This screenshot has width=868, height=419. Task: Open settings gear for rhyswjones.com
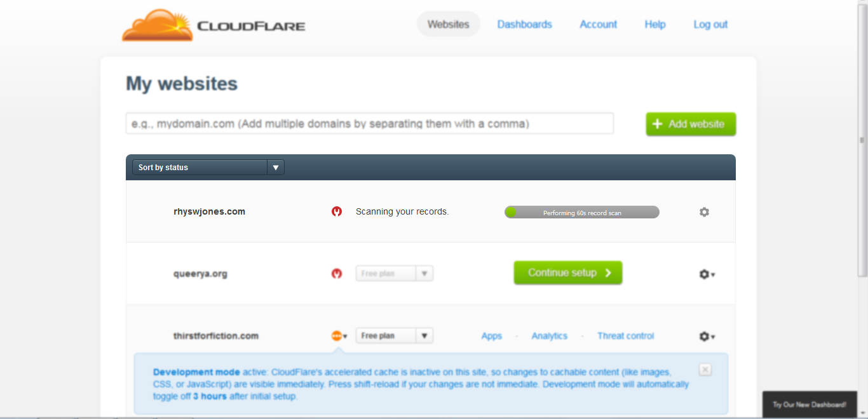click(x=704, y=212)
